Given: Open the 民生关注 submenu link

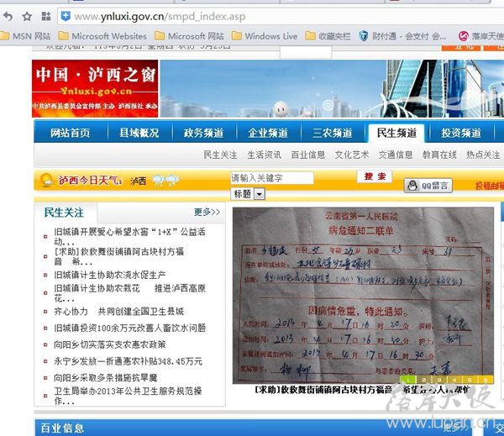Looking at the screenshot, I should (220, 155).
